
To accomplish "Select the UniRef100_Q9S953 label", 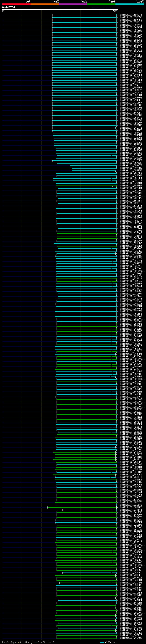I will (x=131, y=170).
